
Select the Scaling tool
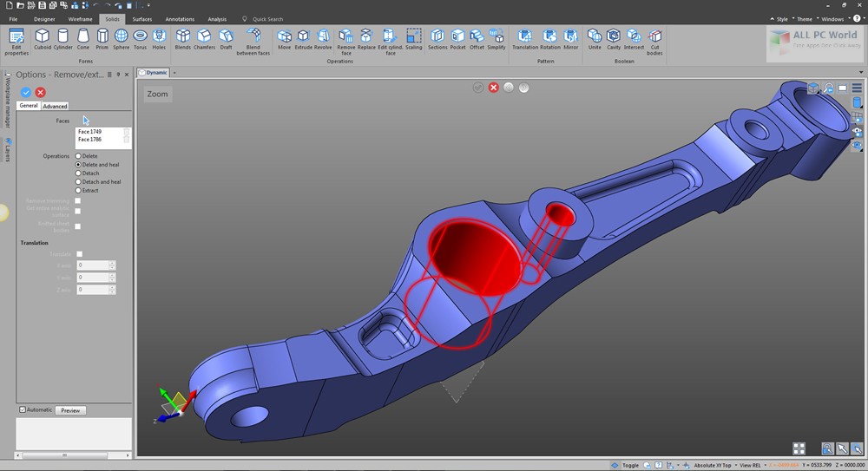[x=413, y=39]
